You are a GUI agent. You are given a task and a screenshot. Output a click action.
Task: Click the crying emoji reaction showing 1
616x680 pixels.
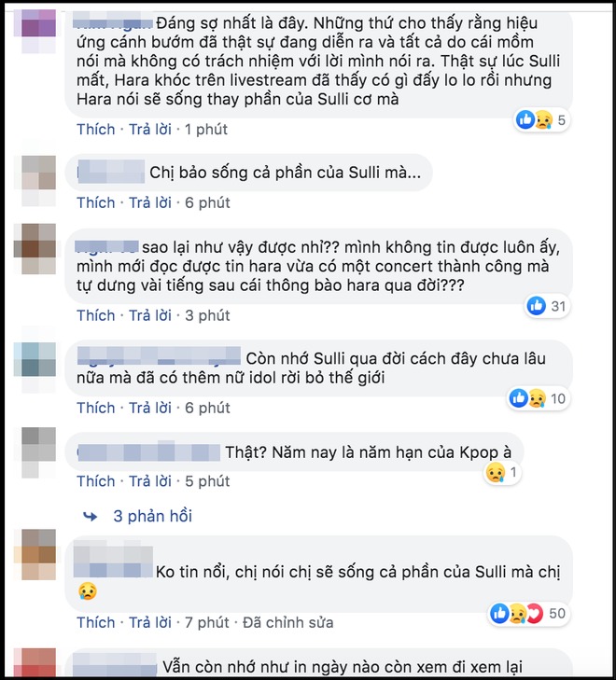tap(496, 472)
